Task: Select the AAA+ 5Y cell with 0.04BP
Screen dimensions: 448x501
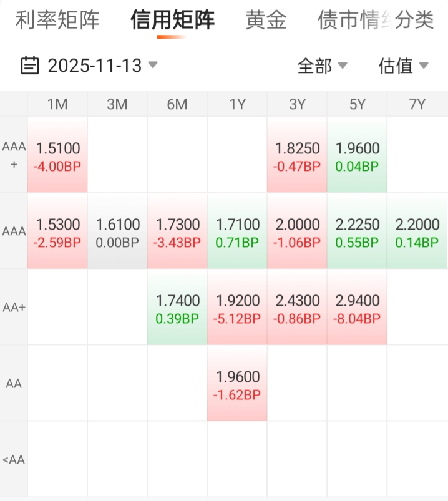Action: [x=357, y=156]
